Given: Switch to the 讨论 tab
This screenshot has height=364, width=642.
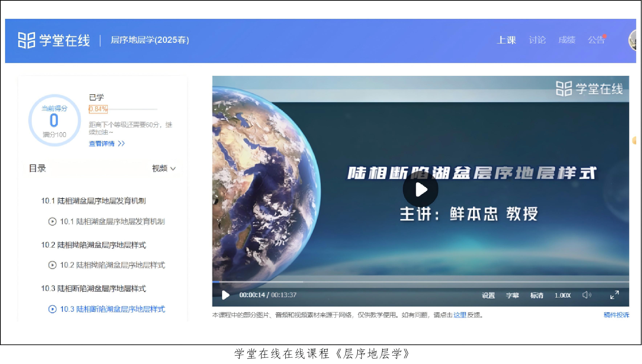Looking at the screenshot, I should pyautogui.click(x=537, y=40).
